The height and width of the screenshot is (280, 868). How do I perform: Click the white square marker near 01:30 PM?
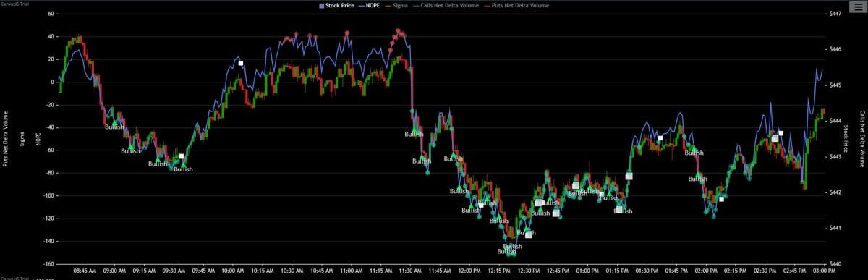click(x=660, y=137)
